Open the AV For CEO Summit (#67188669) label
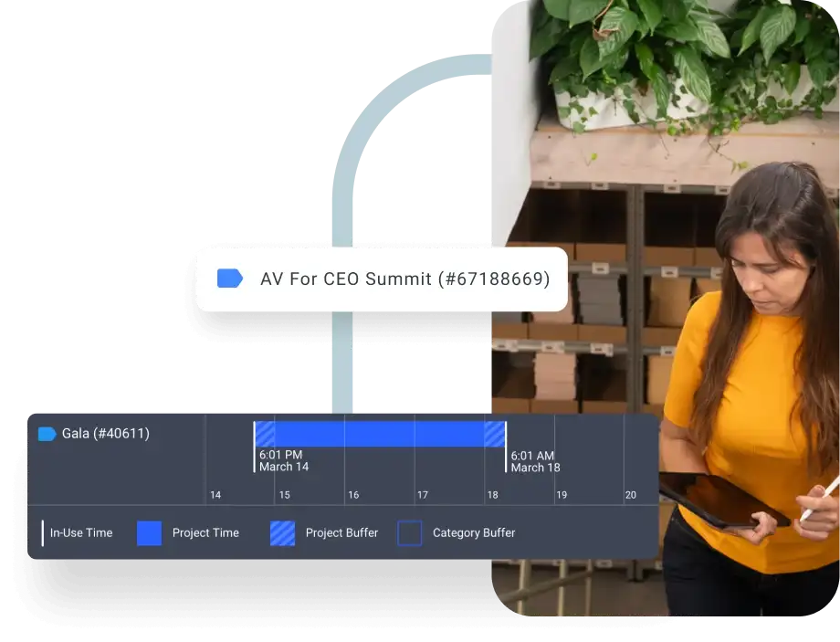Screen dimensions: 840x642 tap(404, 279)
